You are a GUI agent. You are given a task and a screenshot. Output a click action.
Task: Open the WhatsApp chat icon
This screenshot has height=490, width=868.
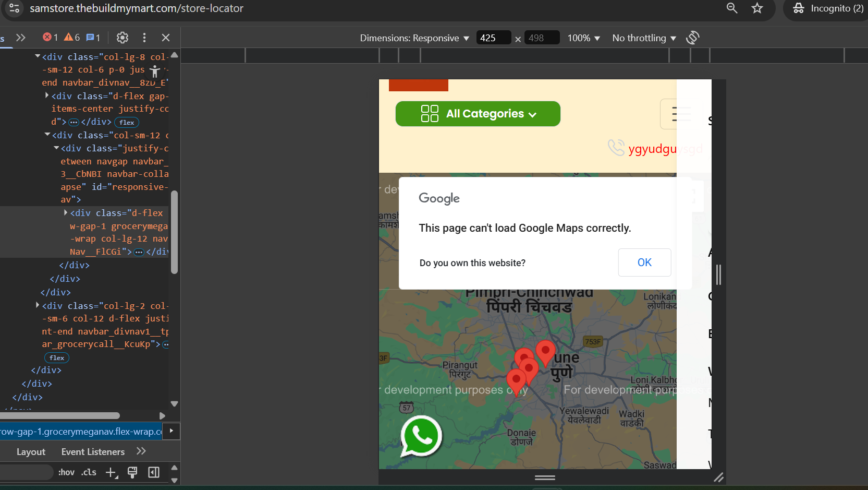pos(421,436)
